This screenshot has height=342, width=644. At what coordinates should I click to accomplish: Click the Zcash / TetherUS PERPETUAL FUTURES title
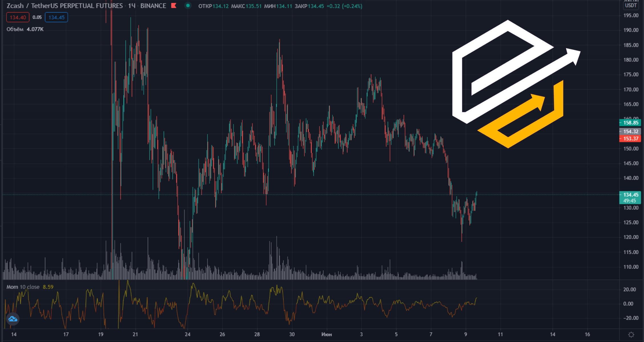point(65,6)
